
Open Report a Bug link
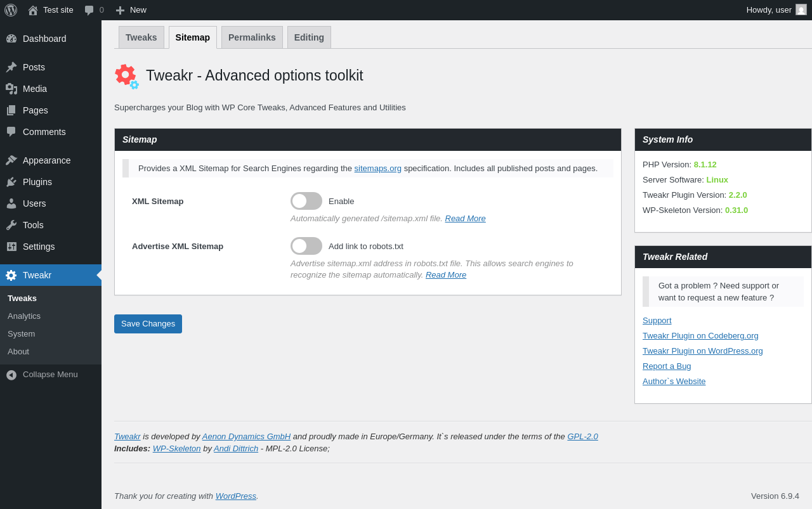(x=667, y=366)
